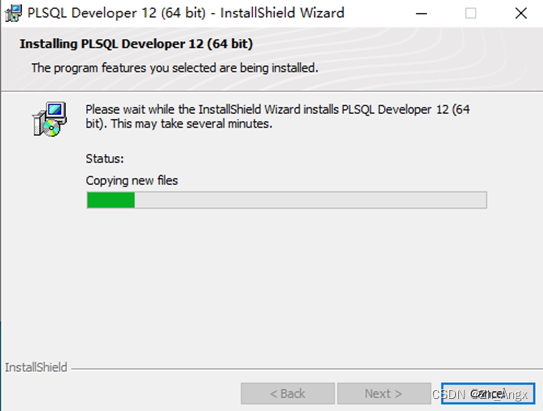Click the installer icon in title bar
The height and width of the screenshot is (411, 543).
pyautogui.click(x=13, y=13)
